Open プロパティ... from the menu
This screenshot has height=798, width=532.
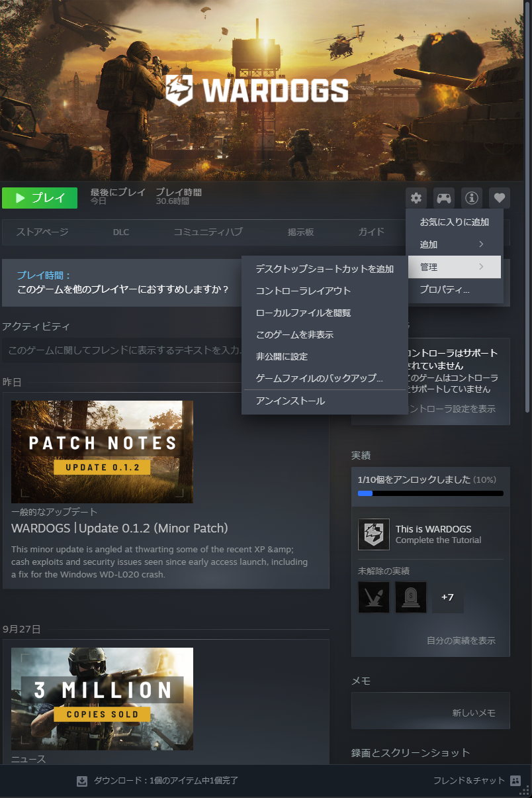pyautogui.click(x=455, y=289)
